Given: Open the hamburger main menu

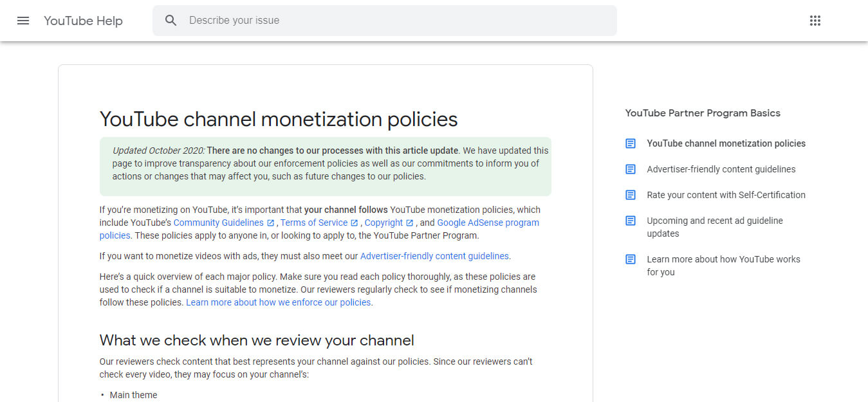Looking at the screenshot, I should tap(23, 21).
